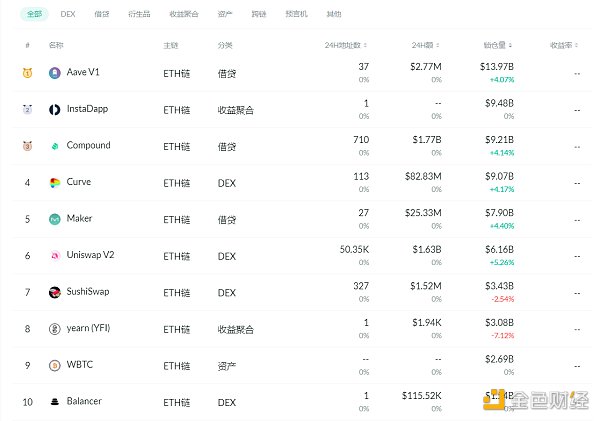The height and width of the screenshot is (421, 600).
Task: Open the 衍生品 tab
Action: pos(139,15)
